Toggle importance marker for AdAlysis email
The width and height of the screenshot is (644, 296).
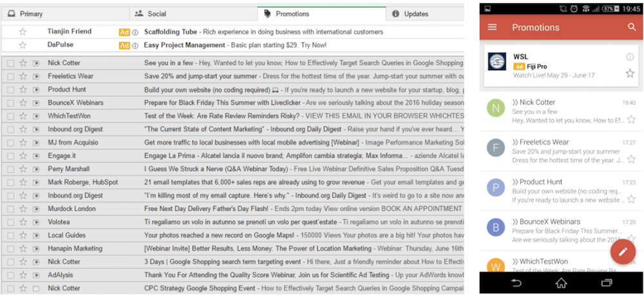pyautogui.click(x=36, y=275)
